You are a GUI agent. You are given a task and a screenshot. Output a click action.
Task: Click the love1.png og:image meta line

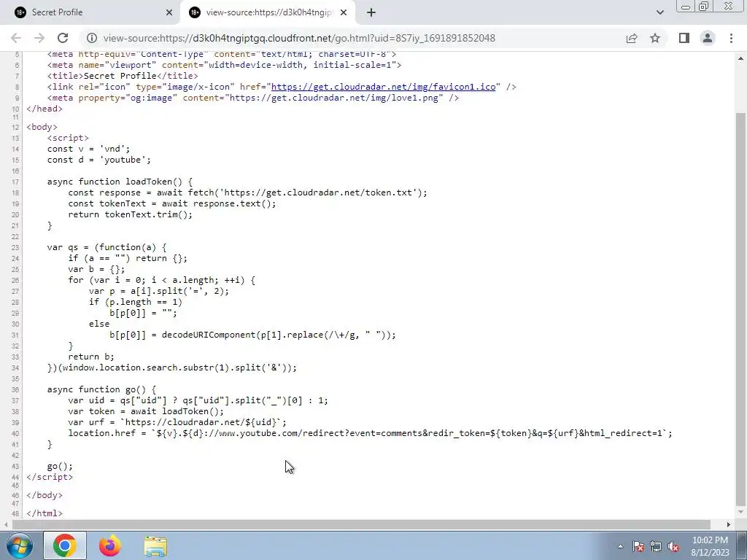253,98
